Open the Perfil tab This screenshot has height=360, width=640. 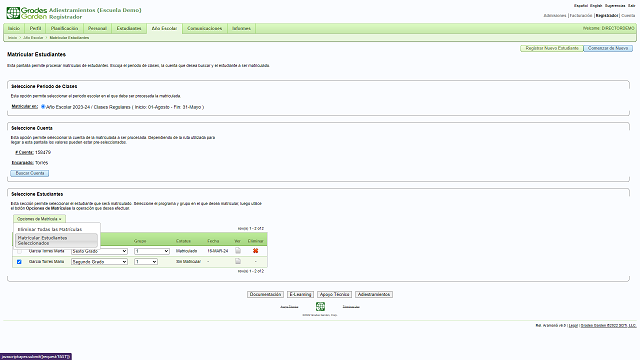pos(36,28)
